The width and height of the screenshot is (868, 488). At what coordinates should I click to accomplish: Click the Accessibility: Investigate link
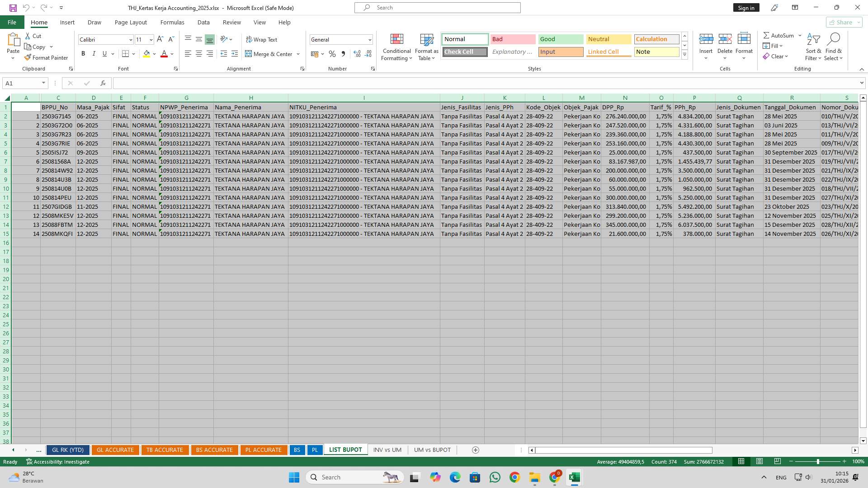(x=58, y=462)
